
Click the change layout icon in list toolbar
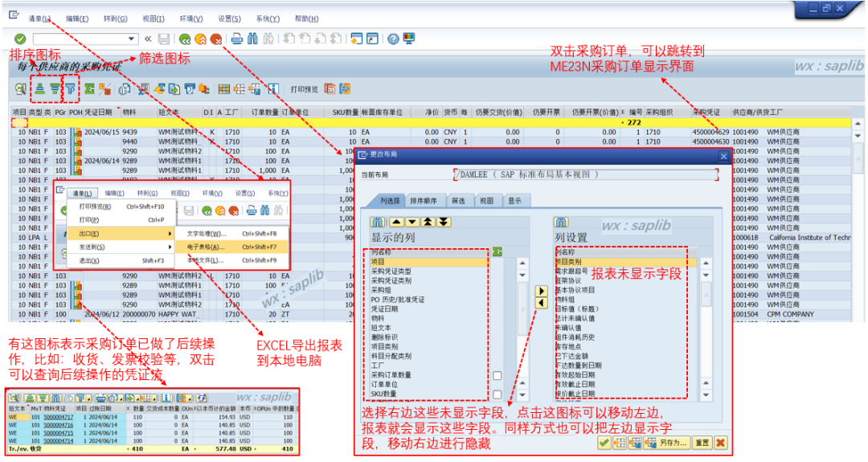tap(240, 88)
